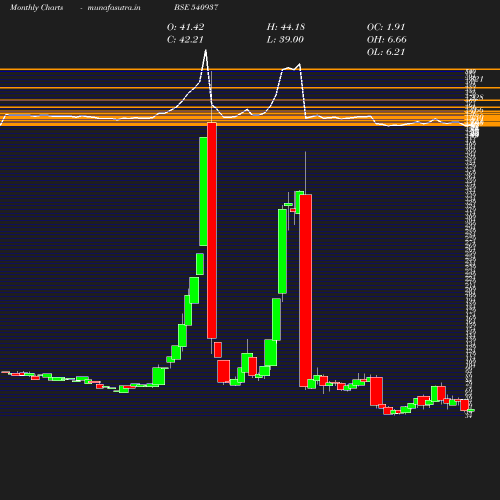
Task: Select the high value "H: 44.18"
Action: click(x=286, y=27)
